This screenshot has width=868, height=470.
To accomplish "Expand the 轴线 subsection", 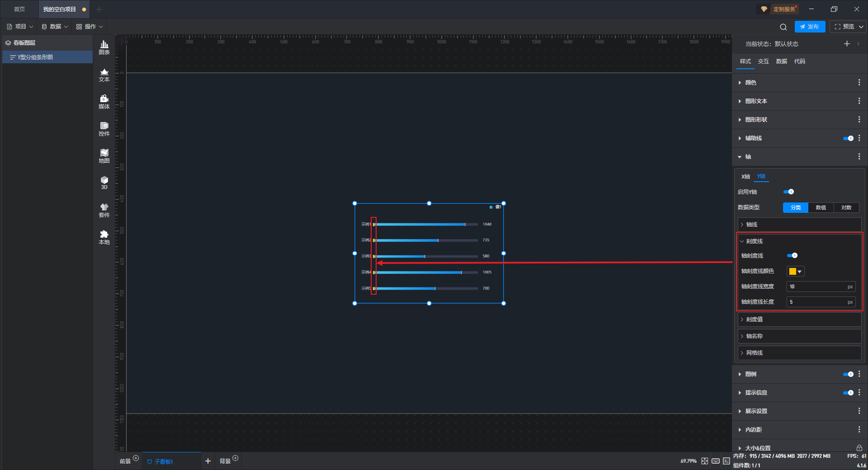I will click(x=799, y=225).
